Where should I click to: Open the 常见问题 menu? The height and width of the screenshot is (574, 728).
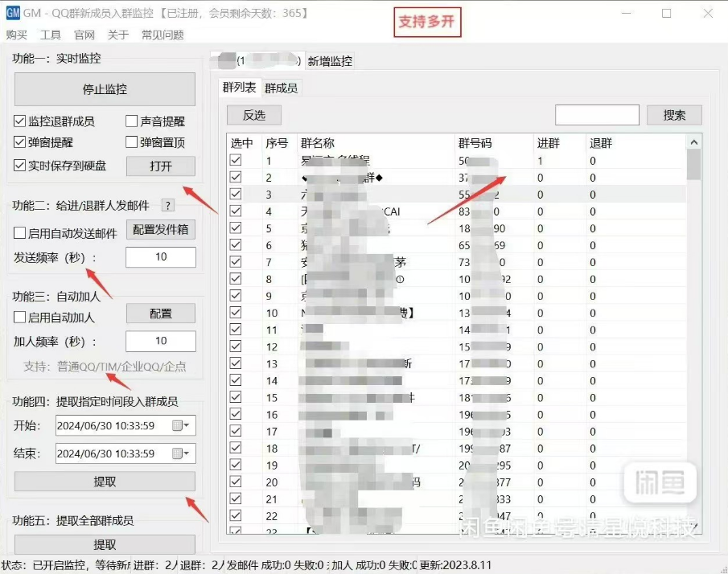[162, 35]
